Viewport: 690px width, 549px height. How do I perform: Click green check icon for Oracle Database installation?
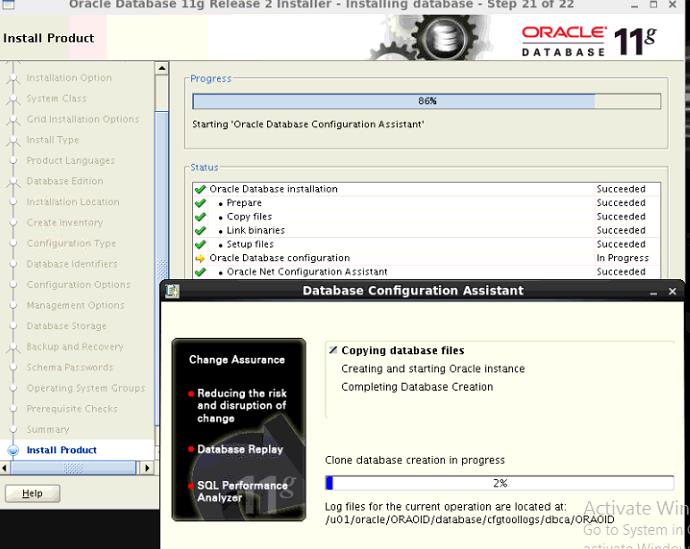[200, 189]
